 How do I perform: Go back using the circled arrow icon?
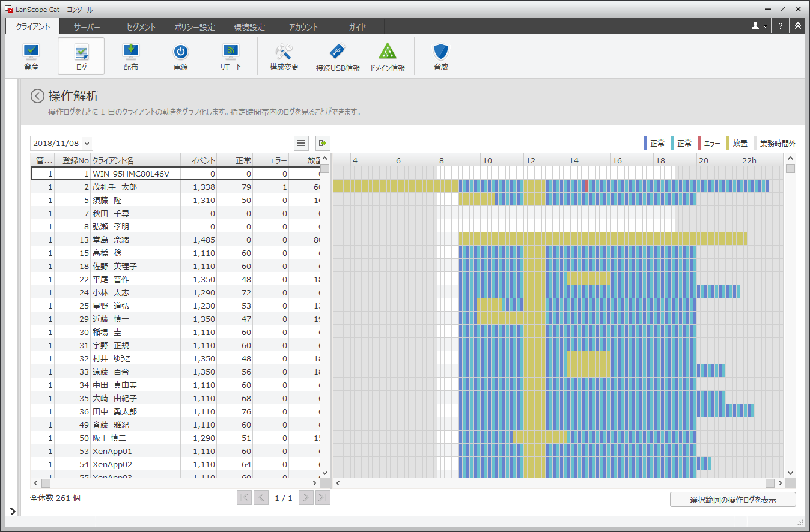[x=37, y=96]
